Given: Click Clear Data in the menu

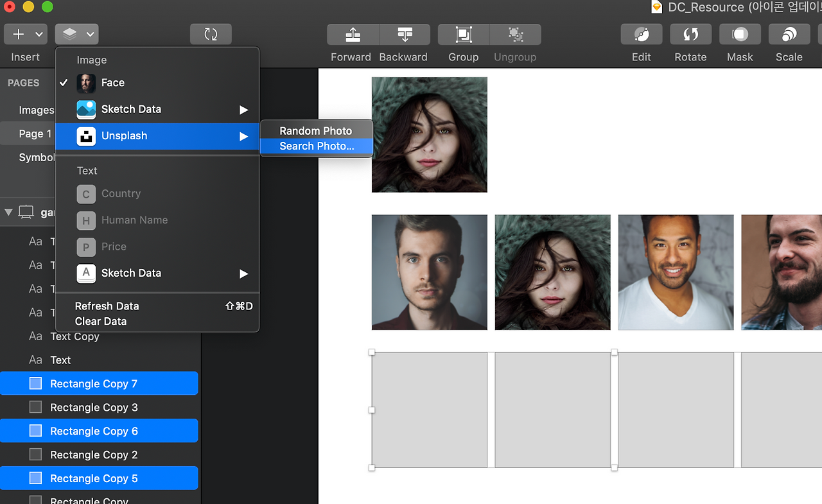Looking at the screenshot, I should coord(101,321).
